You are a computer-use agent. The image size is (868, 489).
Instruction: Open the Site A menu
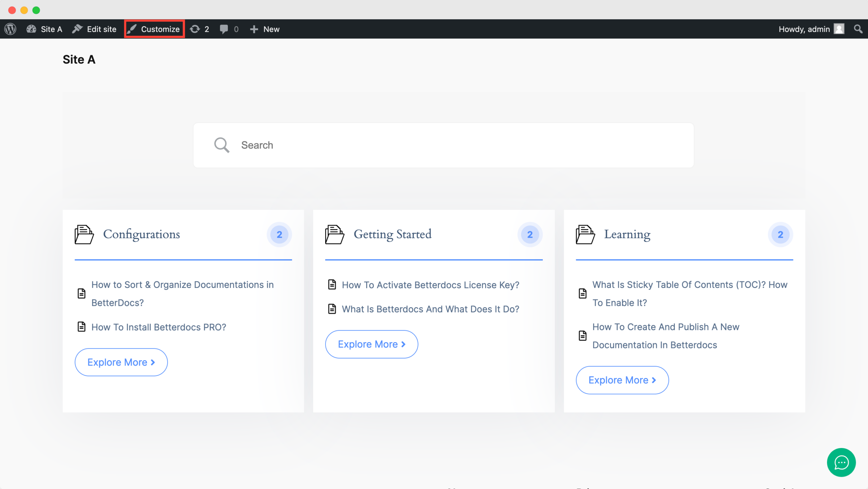tap(44, 29)
